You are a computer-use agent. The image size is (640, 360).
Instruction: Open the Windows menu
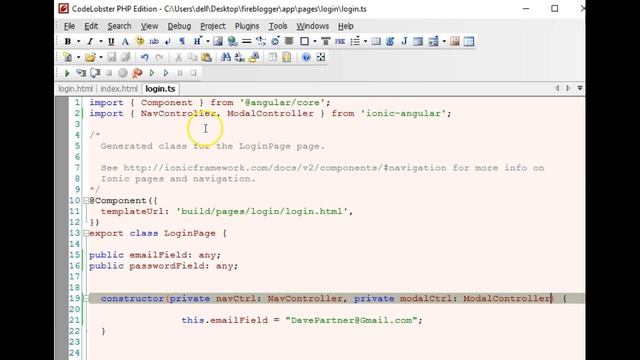tap(312, 26)
